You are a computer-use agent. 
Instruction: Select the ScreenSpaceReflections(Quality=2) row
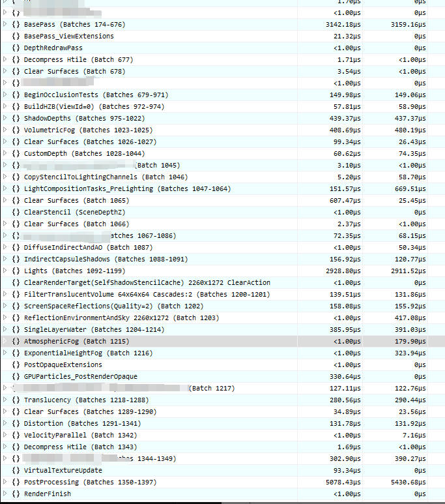click(222, 306)
